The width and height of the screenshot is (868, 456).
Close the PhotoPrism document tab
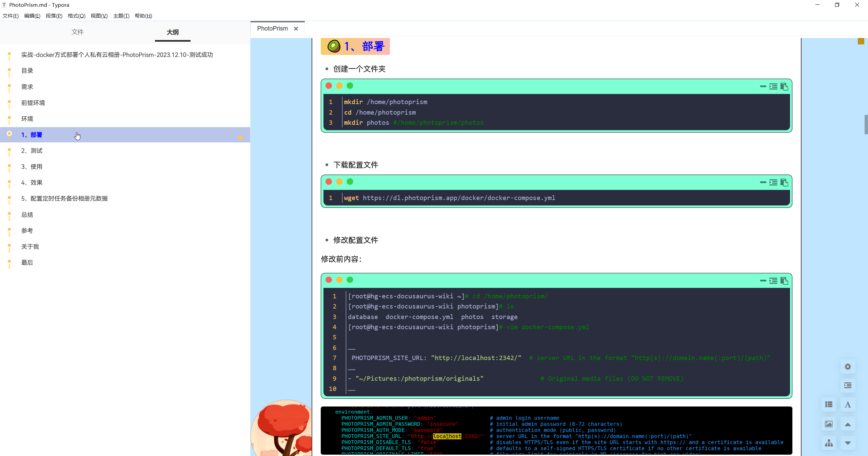[296, 29]
